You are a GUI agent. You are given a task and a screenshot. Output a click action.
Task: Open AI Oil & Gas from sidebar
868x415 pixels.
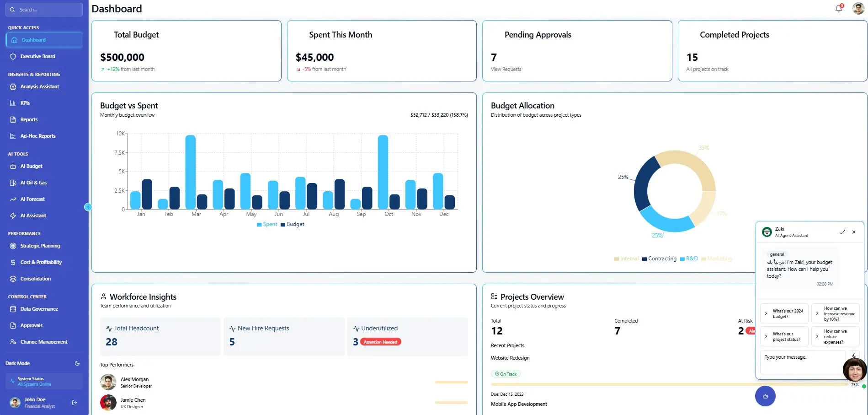tap(33, 183)
